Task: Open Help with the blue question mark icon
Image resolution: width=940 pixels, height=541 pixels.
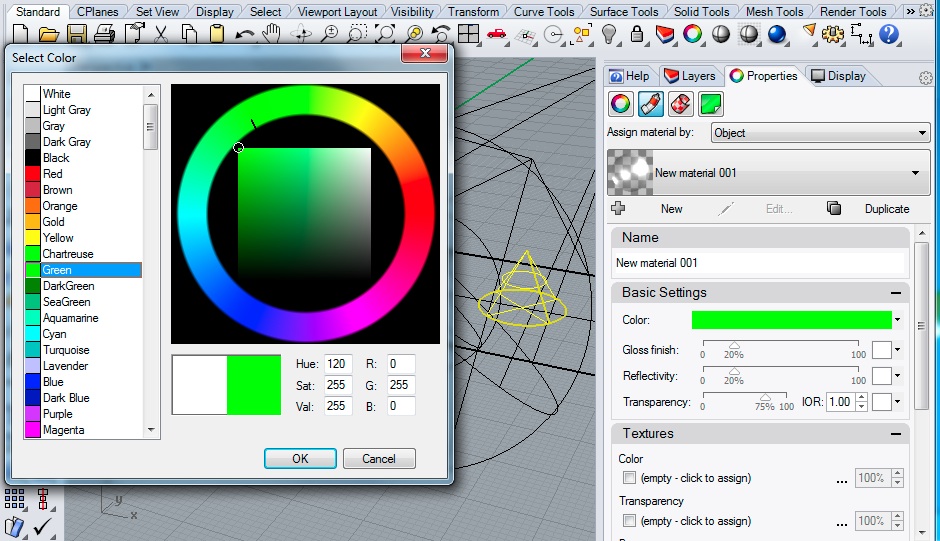Action: tap(889, 34)
